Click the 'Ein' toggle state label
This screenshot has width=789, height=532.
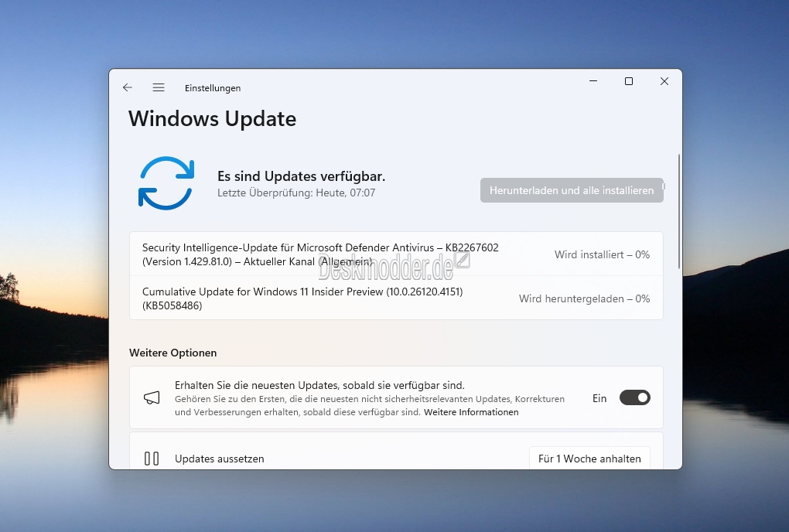coord(599,398)
